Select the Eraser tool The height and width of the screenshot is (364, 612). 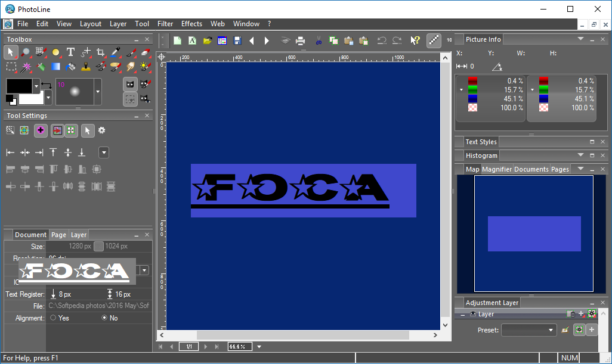(x=145, y=52)
